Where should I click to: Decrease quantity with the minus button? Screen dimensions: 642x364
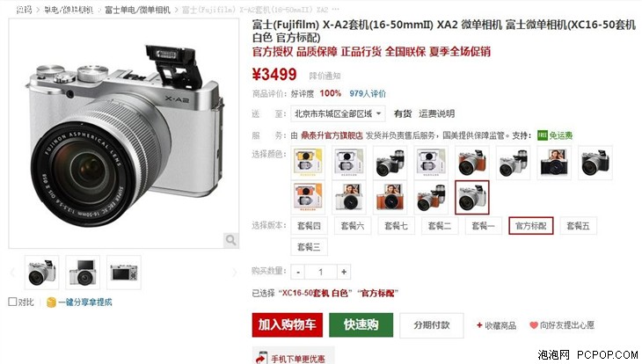(x=298, y=272)
